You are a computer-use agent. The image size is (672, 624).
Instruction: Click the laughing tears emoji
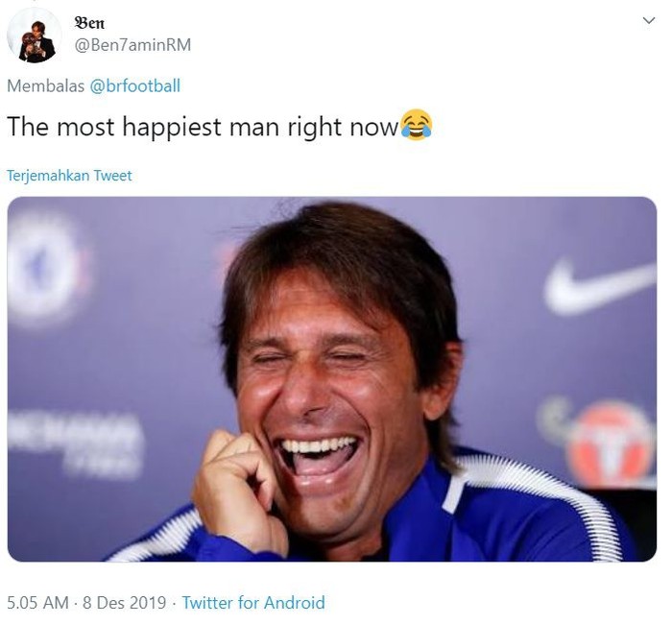pos(417,125)
